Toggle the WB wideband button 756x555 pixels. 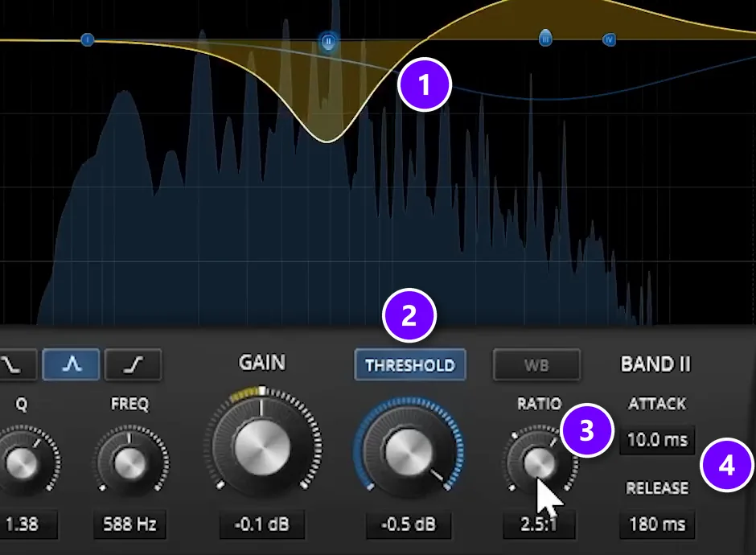tap(536, 365)
